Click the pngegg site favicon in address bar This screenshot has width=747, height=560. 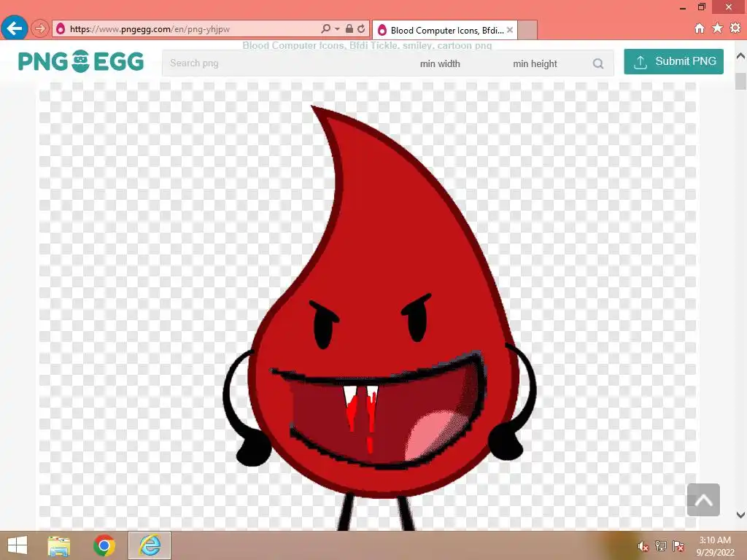tap(61, 29)
